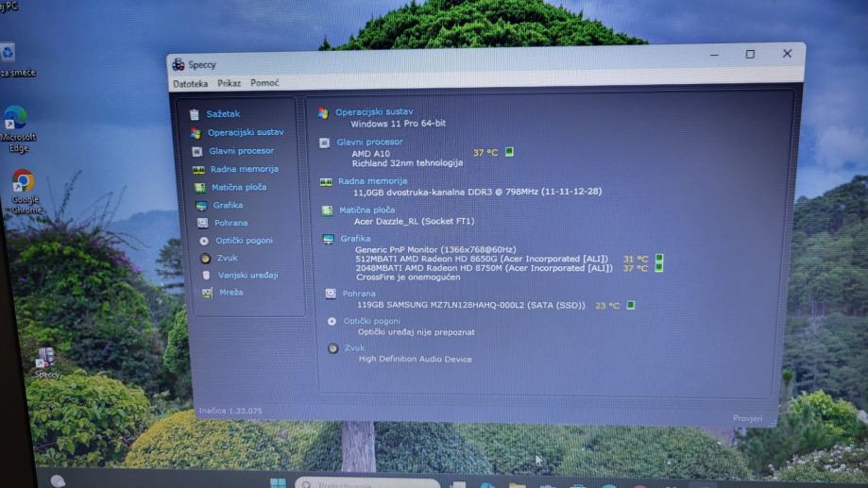
Task: Open the Optički pogoni heading in summary
Action: click(x=371, y=321)
